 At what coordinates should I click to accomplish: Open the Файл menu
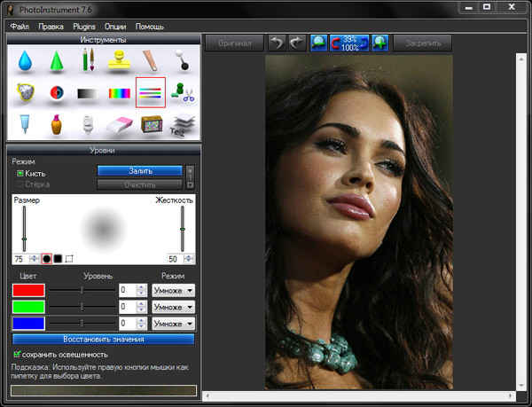tap(20, 27)
